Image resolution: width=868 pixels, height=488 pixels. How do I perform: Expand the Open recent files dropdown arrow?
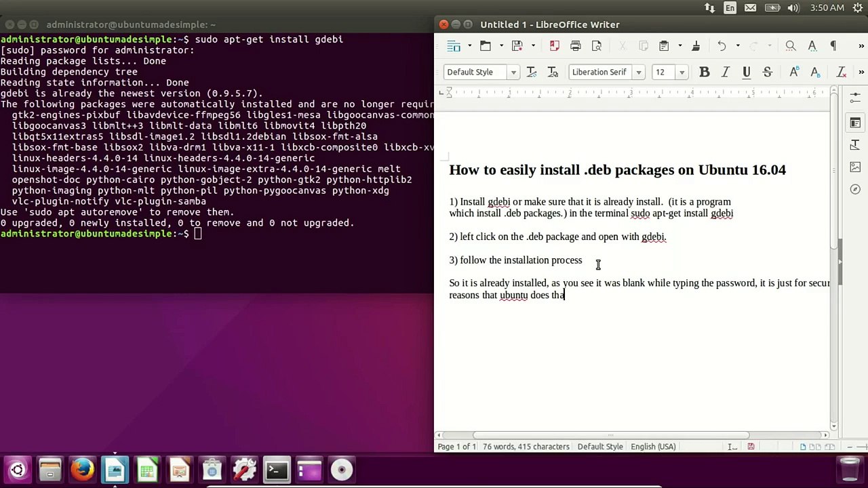pos(501,46)
